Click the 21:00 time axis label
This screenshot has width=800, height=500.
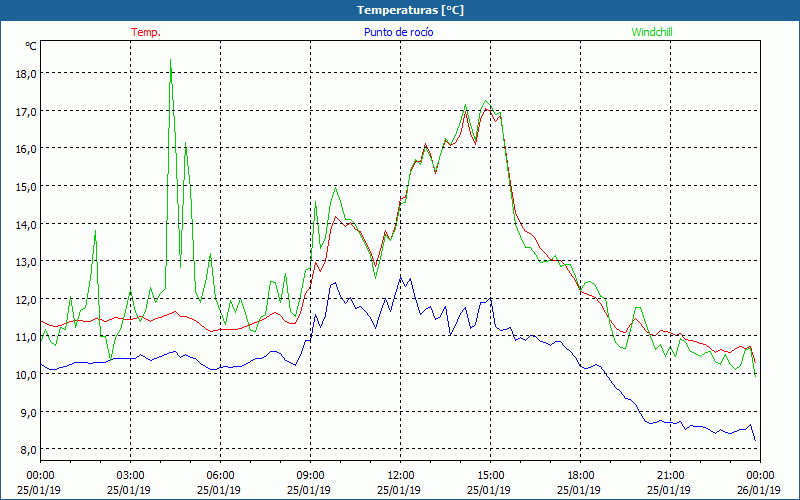[670, 476]
